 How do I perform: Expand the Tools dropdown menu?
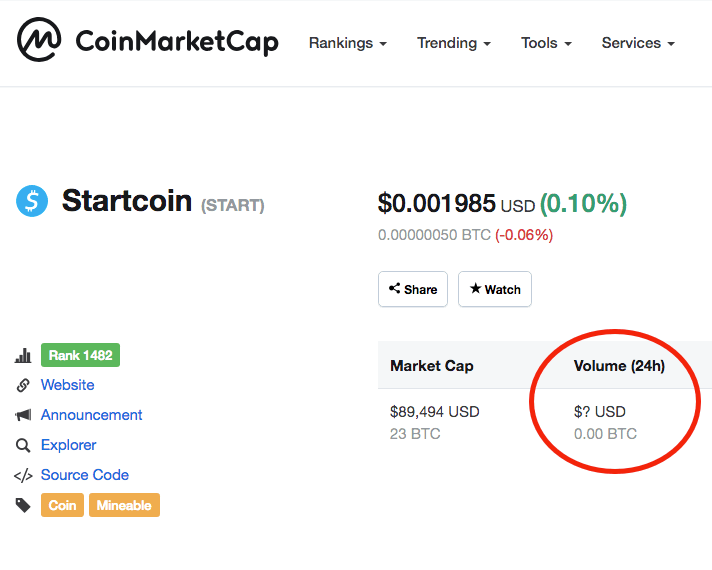546,43
